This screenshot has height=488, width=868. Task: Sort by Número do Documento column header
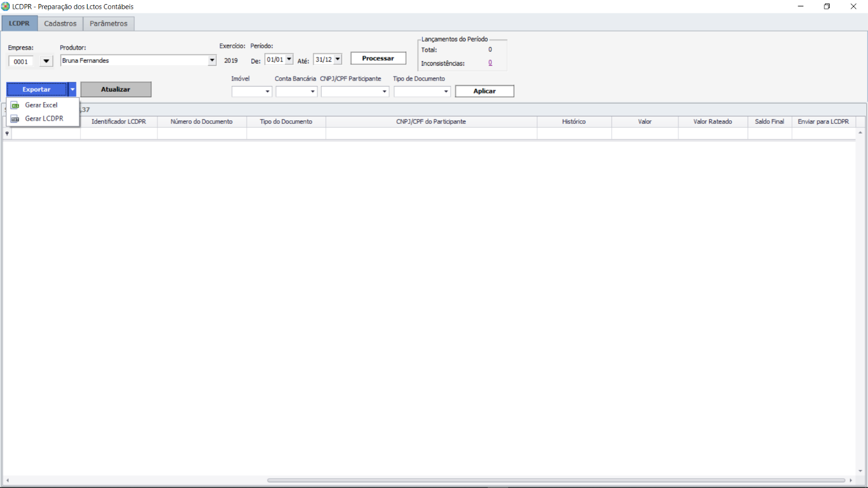202,122
